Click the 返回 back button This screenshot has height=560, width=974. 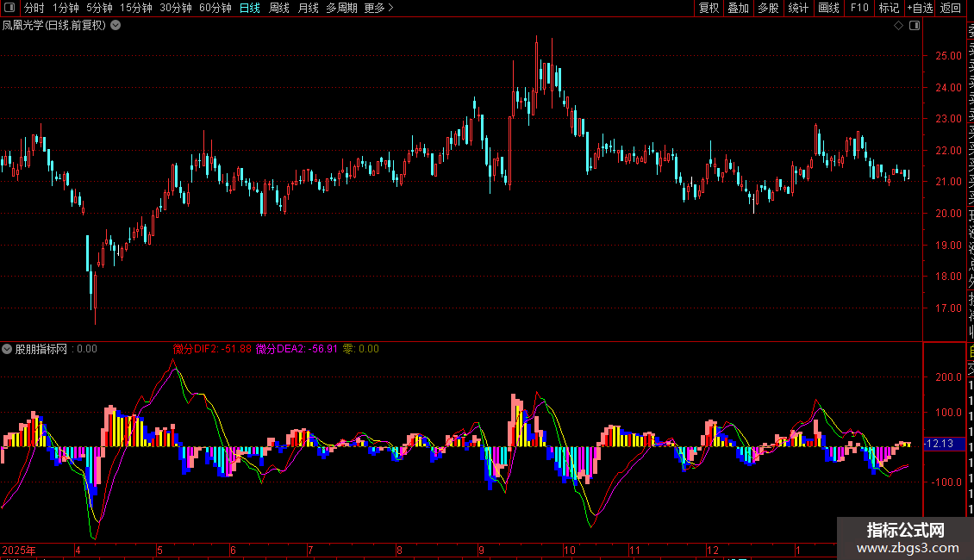951,9
